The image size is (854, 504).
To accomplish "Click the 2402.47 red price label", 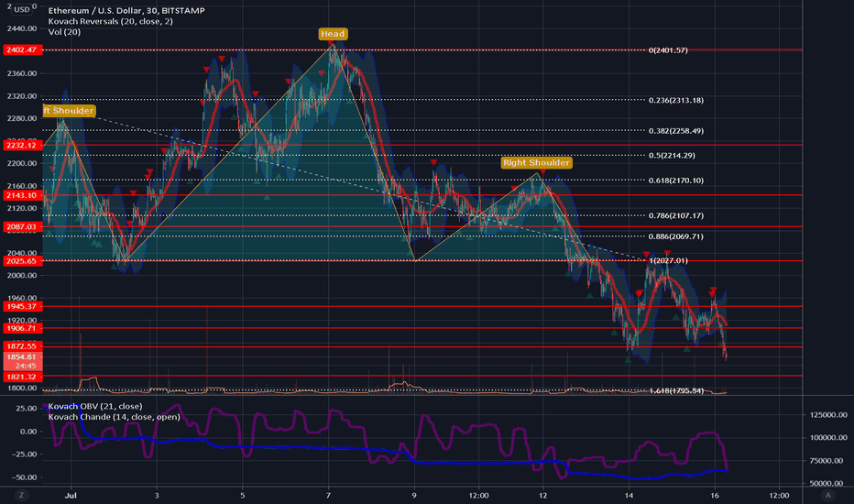I will (x=21, y=49).
